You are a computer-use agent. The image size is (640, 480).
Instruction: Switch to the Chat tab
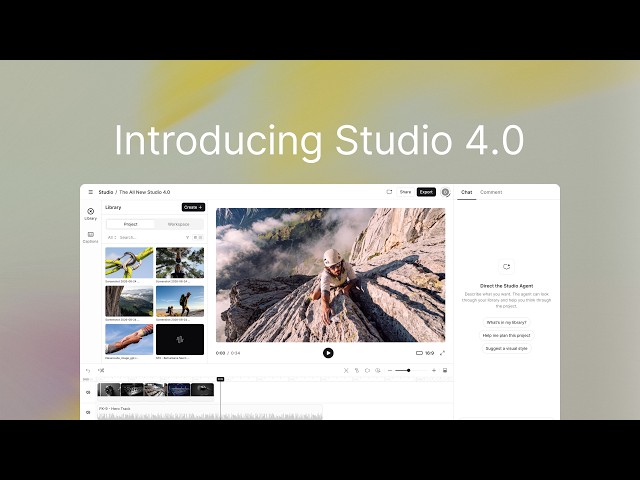(467, 192)
